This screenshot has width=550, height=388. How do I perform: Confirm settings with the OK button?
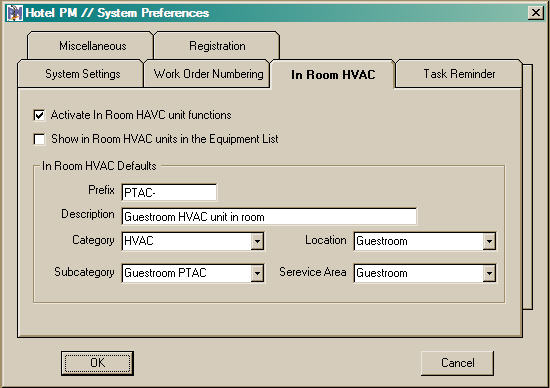point(97,363)
